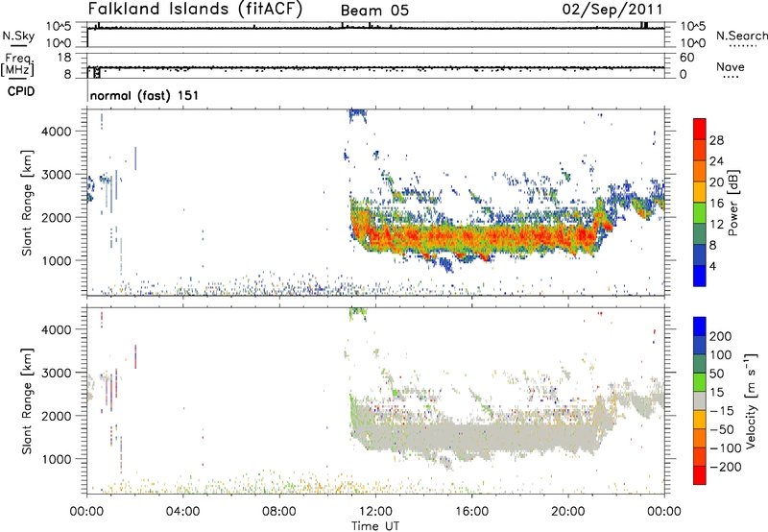Viewport: 768px width, 532px height.
Task: Click the 'CPID' row label
Action: [21, 91]
